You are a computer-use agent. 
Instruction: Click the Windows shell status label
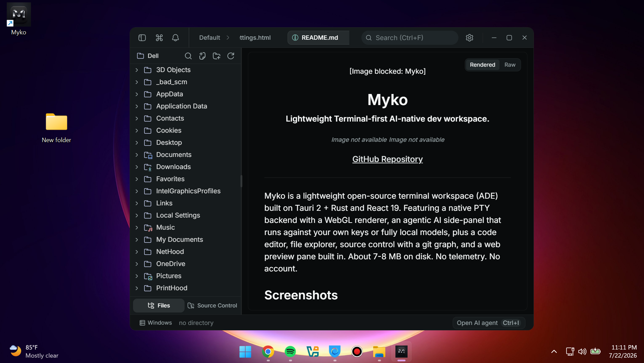[160, 323]
